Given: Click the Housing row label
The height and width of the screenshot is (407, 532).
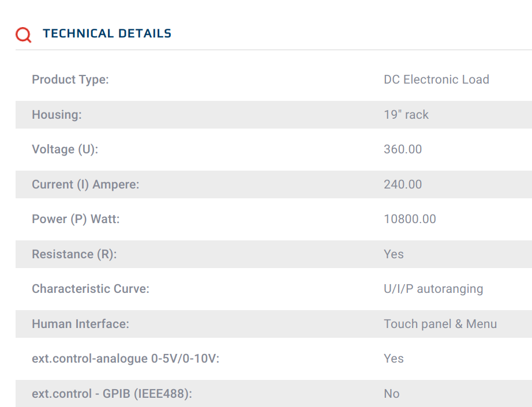Looking at the screenshot, I should pos(57,115).
